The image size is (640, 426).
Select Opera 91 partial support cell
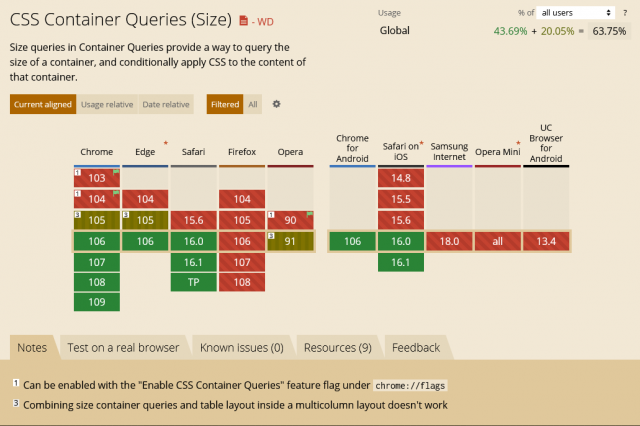290,241
